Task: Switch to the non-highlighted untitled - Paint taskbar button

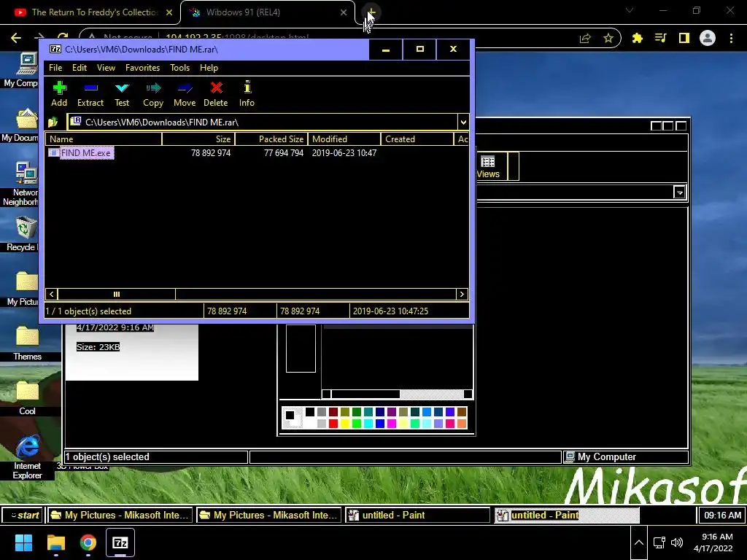Action: point(417,516)
